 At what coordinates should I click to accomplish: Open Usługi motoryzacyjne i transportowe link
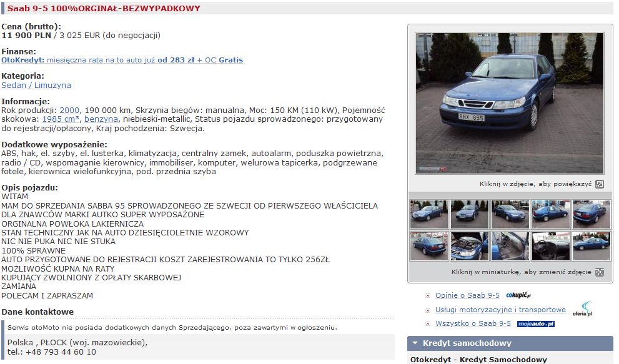(500, 310)
